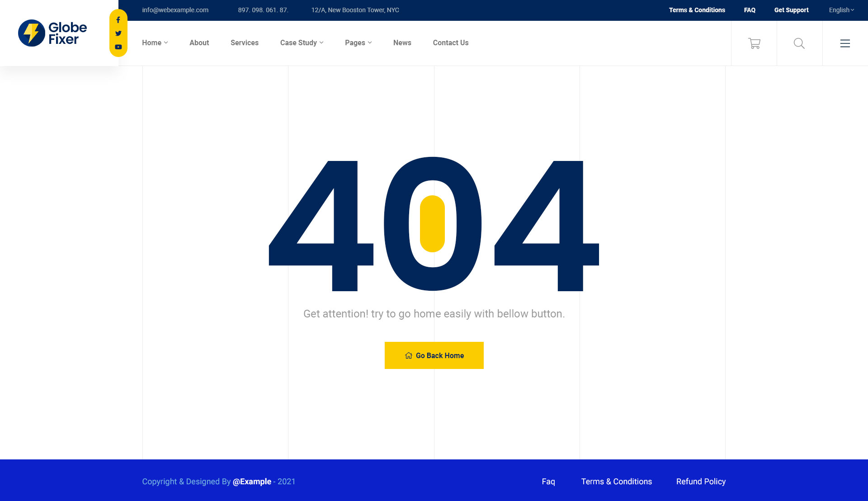Open the site search
The width and height of the screenshot is (868, 501).
(799, 43)
